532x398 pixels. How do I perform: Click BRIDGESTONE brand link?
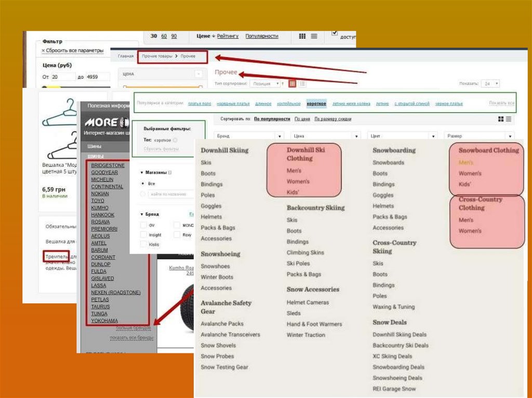click(x=108, y=166)
